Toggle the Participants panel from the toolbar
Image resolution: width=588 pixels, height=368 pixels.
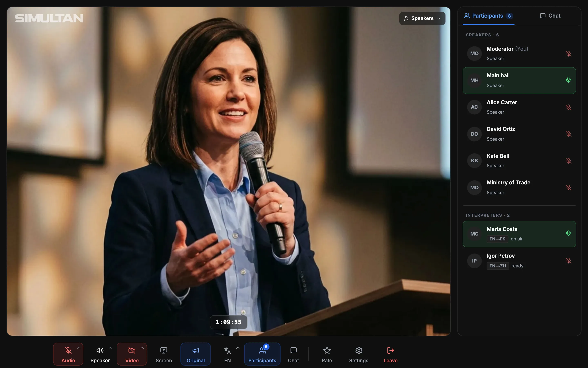262,354
